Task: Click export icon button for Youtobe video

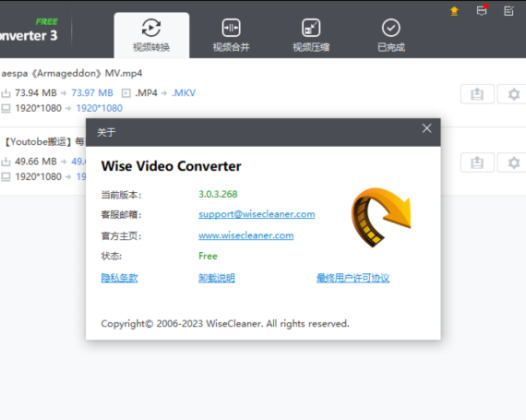Action: coord(477,163)
